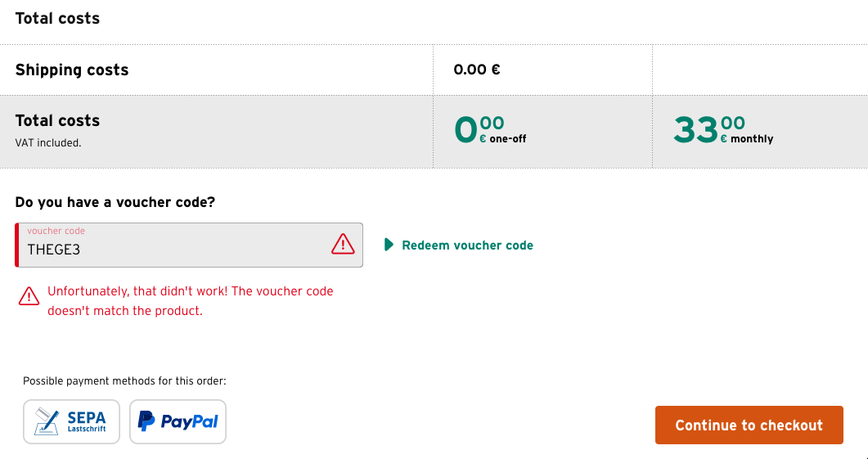Click the green arrow before Redeem voucher code
This screenshot has height=459, width=868.
point(389,245)
